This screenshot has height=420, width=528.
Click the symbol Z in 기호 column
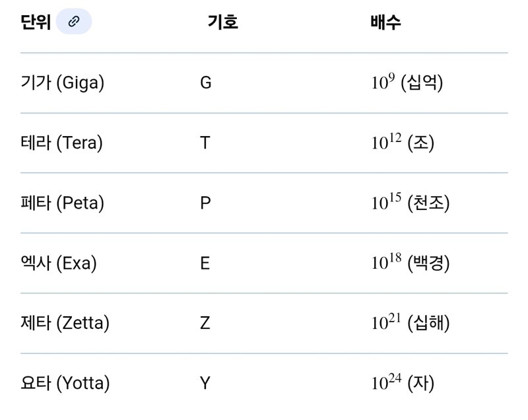205,324
